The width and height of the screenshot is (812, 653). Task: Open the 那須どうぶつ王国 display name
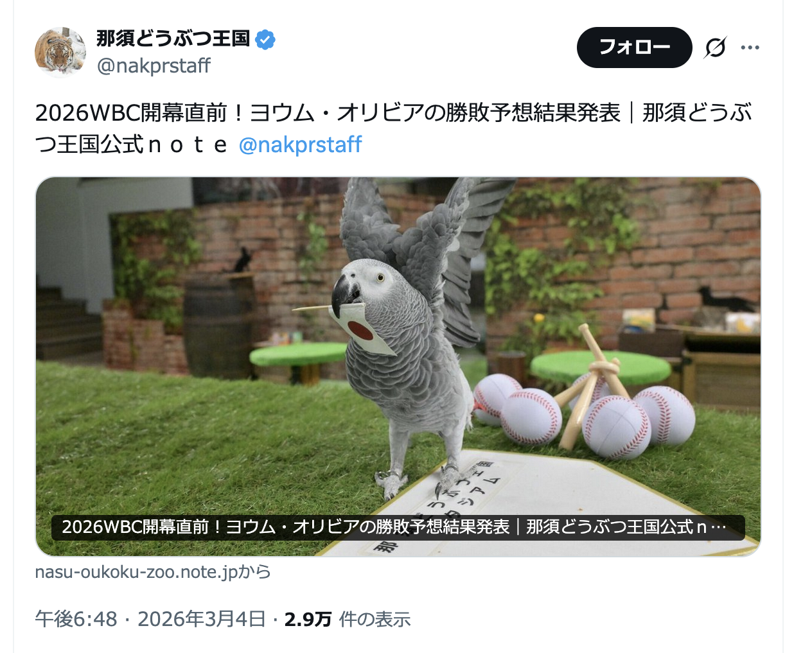coord(173,39)
